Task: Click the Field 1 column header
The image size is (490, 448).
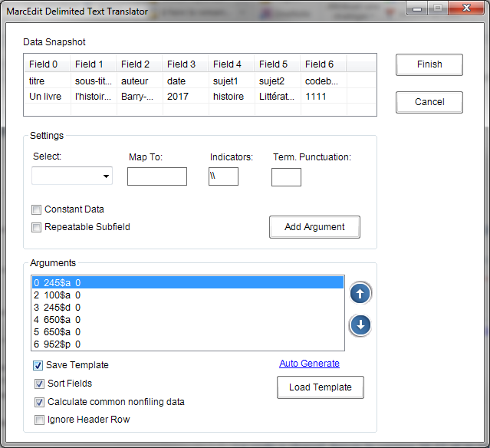Action: pos(93,64)
